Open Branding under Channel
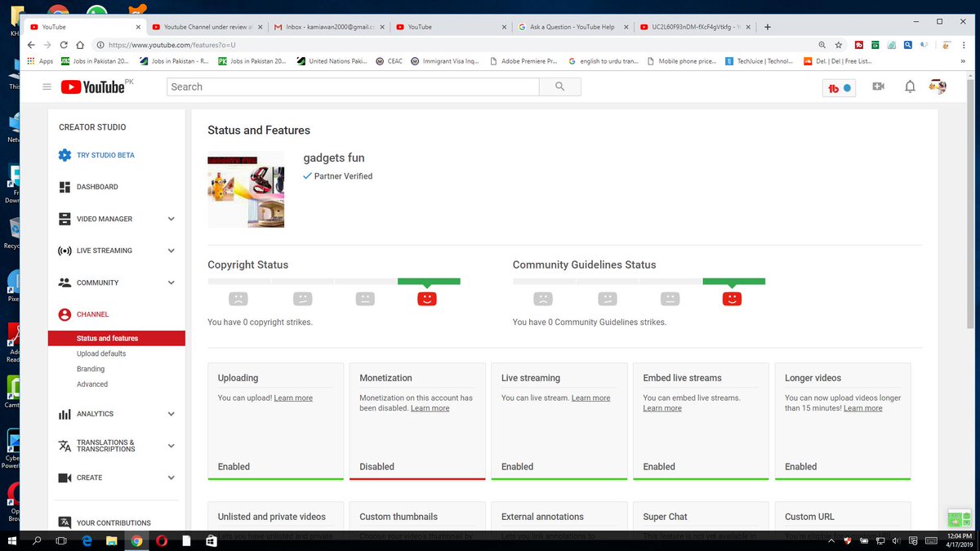The width and height of the screenshot is (980, 551). click(91, 369)
